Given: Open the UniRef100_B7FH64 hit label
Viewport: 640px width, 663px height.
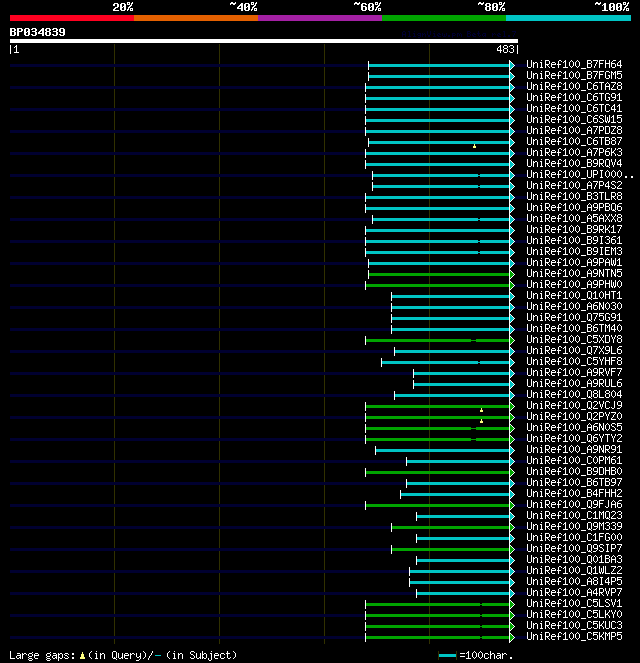Looking at the screenshot, I should pos(574,65).
